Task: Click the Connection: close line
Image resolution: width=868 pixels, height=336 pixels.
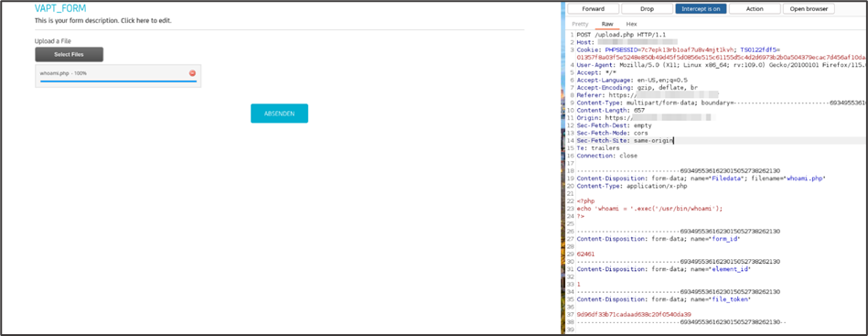Action: [x=606, y=156]
